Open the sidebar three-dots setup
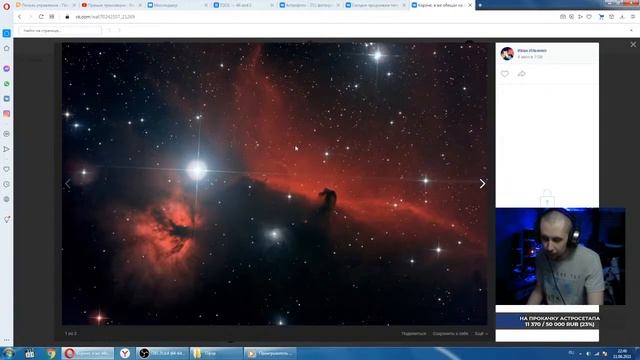The image size is (640, 360). click(x=7, y=340)
